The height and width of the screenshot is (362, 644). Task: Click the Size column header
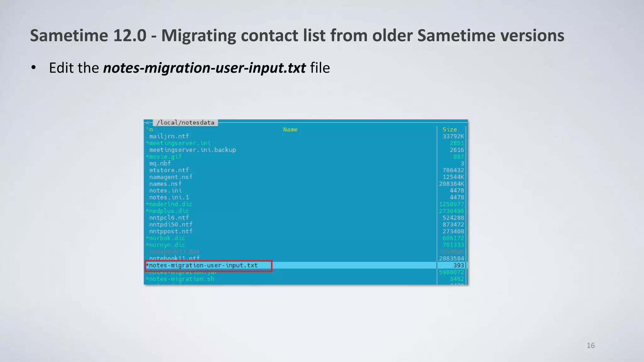coord(450,129)
